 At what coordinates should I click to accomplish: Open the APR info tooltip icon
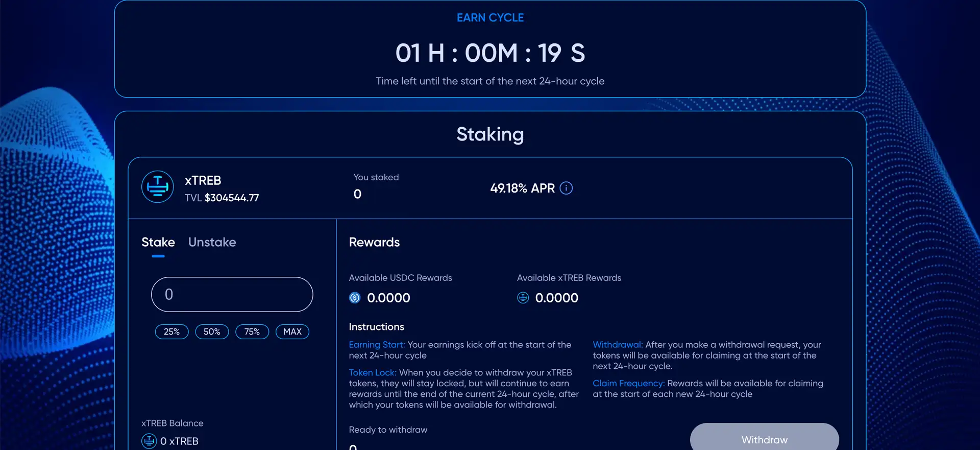click(x=566, y=188)
